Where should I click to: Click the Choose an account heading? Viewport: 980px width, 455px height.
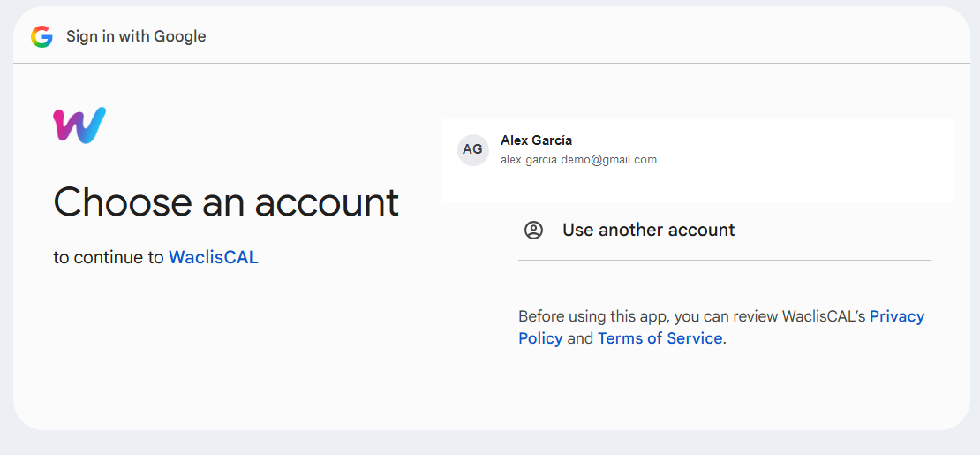226,201
